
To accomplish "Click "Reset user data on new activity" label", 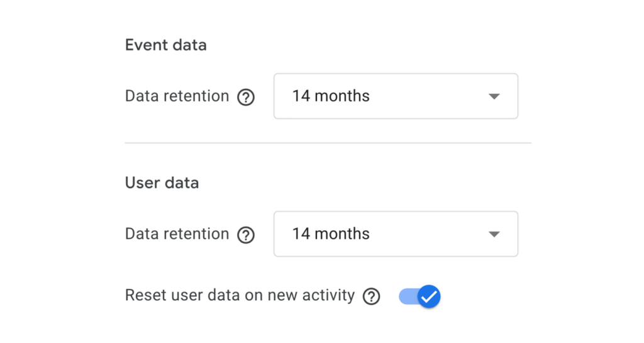I will point(240,295).
